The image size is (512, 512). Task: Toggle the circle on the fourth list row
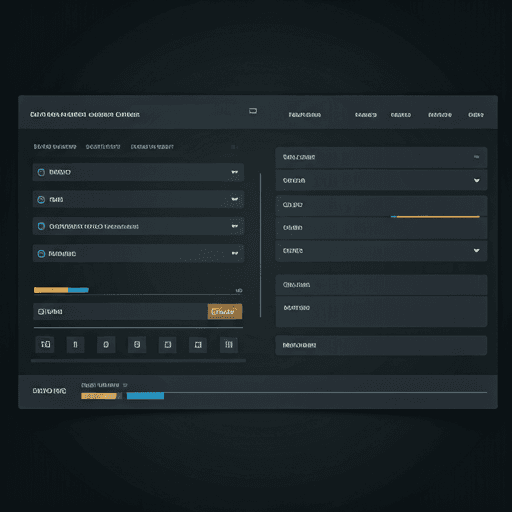tap(41, 254)
